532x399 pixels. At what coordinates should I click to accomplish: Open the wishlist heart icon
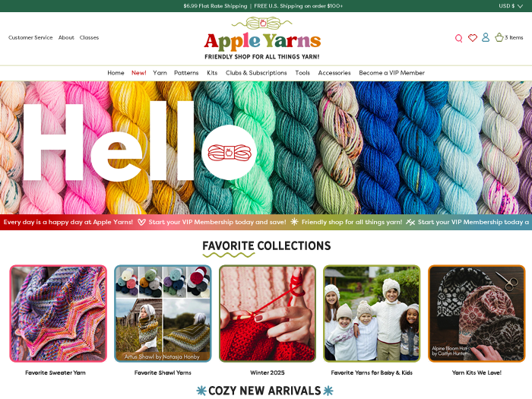click(x=472, y=38)
